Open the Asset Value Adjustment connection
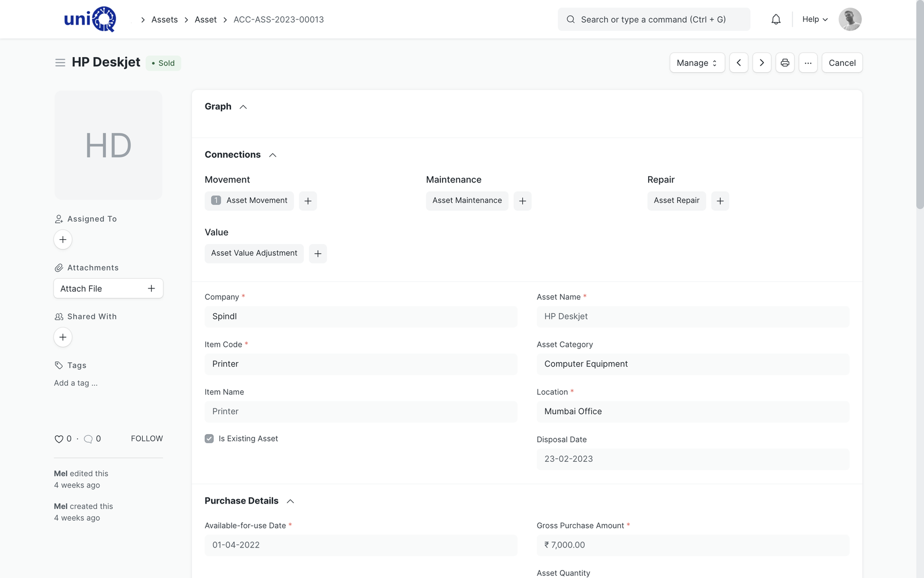 coord(254,253)
